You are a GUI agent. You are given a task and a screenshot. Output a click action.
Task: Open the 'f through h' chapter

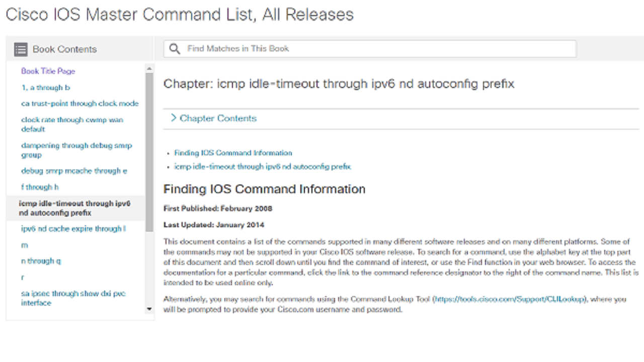[x=40, y=187]
